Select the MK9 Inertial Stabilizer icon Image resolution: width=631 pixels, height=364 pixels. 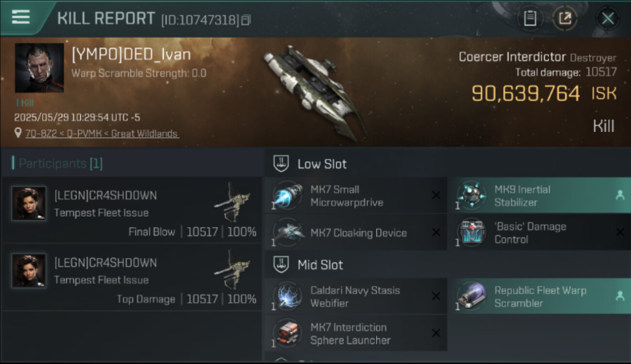pyautogui.click(x=471, y=196)
